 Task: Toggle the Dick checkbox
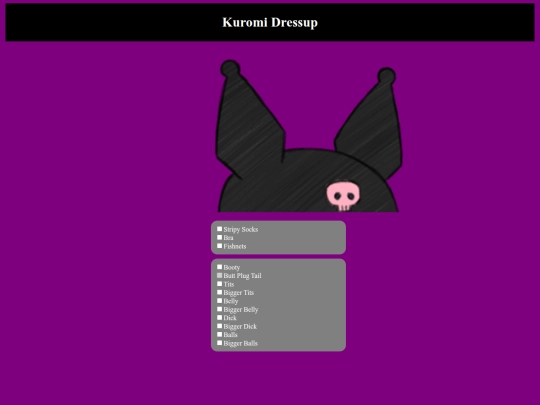[x=219, y=318]
